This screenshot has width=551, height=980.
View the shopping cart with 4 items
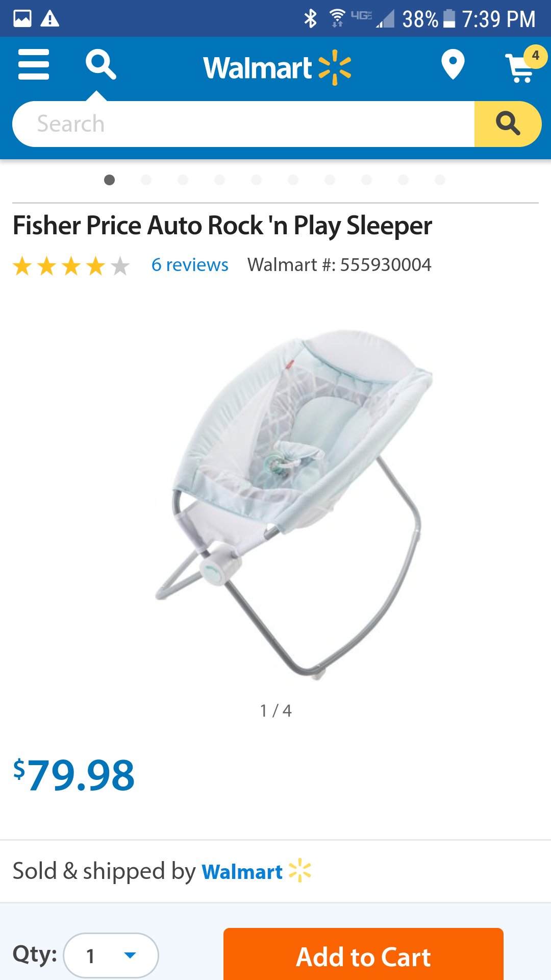(x=525, y=65)
